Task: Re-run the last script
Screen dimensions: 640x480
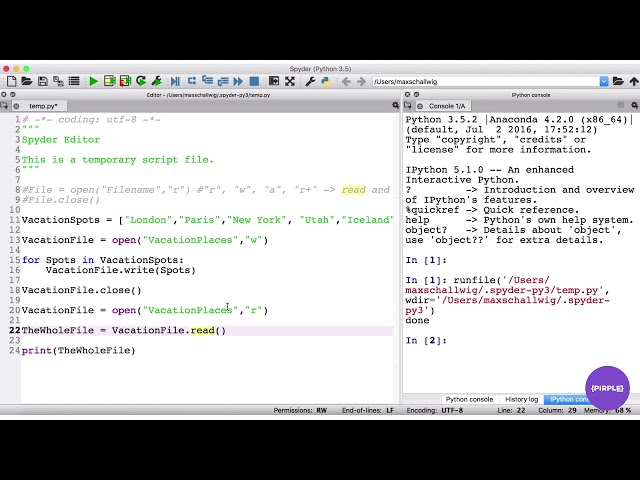Action: pyautogui.click(x=141, y=81)
